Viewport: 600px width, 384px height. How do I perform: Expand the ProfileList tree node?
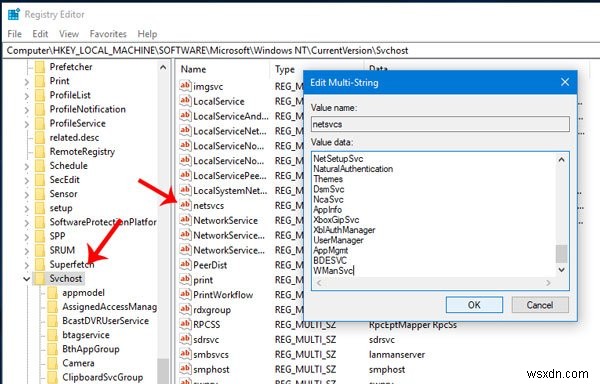coord(26,96)
